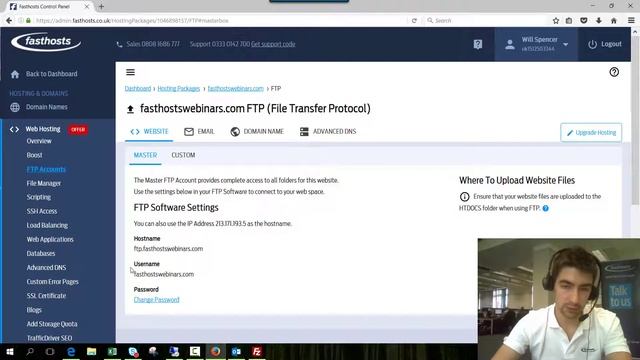Open Excel from the taskbar
640x360 pixels.
112,351
